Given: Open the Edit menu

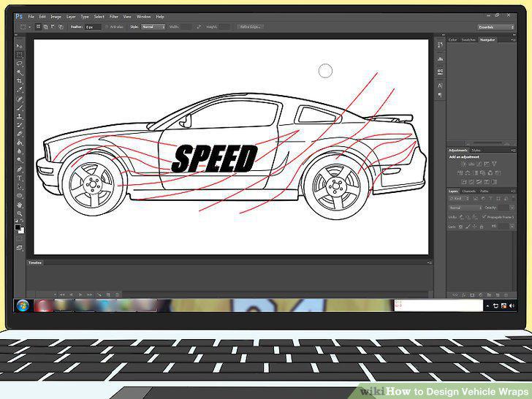Looking at the screenshot, I should pos(42,16).
